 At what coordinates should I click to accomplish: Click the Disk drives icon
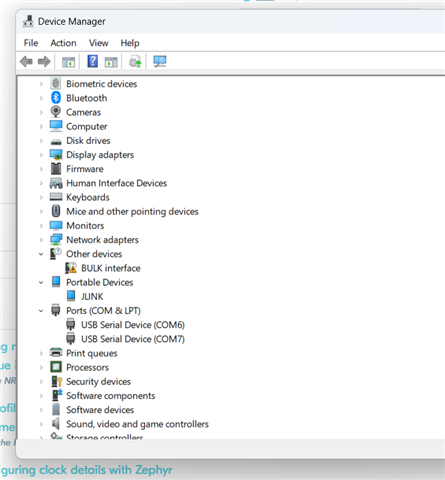coord(56,141)
